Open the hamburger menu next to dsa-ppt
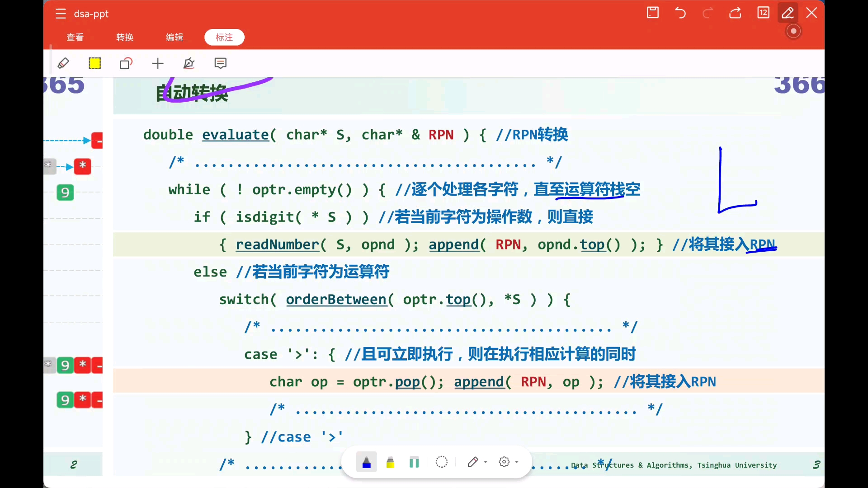This screenshot has width=868, height=488. (x=61, y=14)
